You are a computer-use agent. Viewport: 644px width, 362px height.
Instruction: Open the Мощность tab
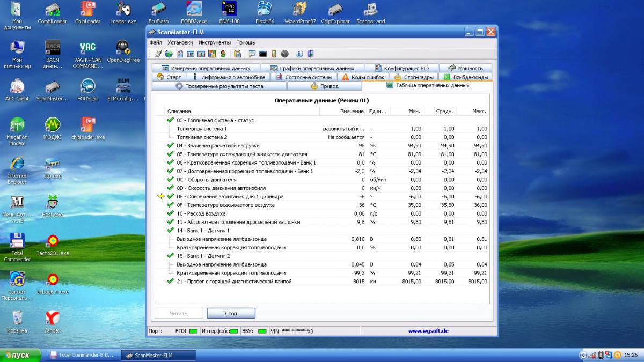click(x=465, y=68)
